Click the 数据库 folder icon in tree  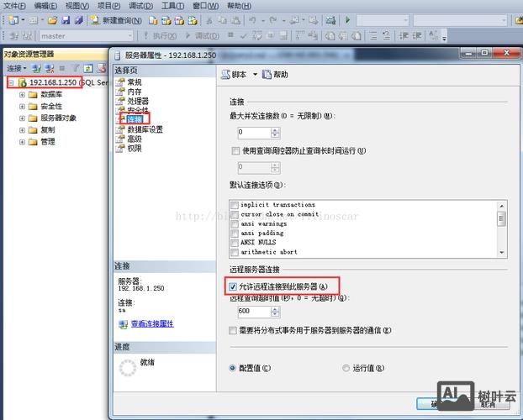pos(33,95)
